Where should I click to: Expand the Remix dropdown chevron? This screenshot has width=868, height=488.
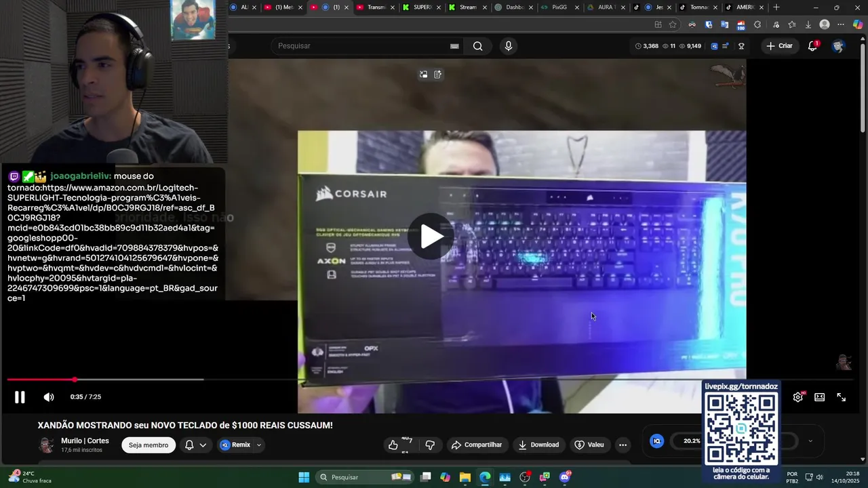click(259, 445)
